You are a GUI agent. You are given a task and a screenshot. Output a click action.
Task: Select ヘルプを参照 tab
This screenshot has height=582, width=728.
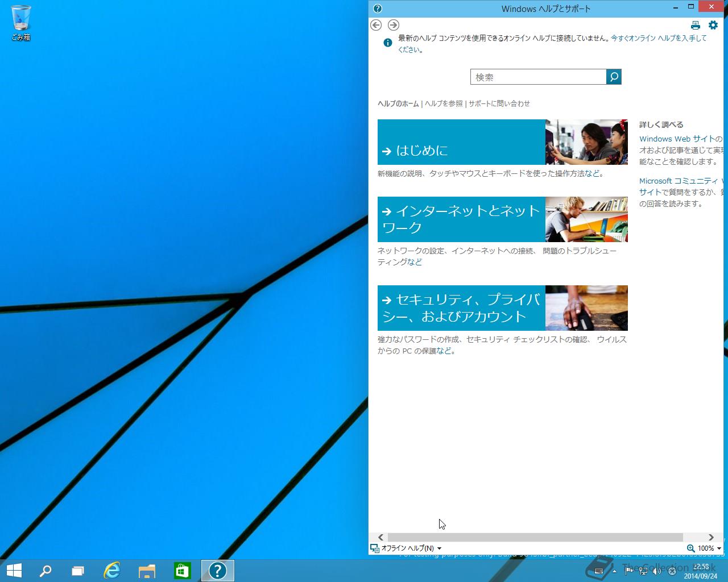(x=444, y=103)
